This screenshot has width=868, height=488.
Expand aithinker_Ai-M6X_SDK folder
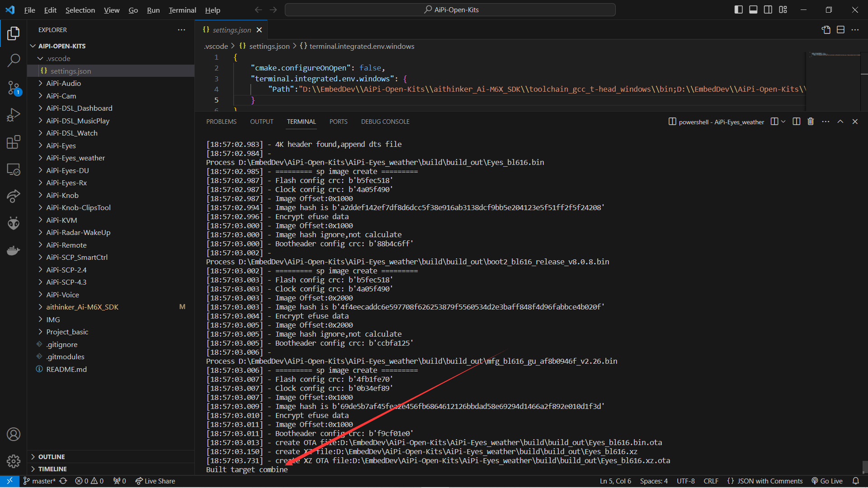[x=111, y=307]
